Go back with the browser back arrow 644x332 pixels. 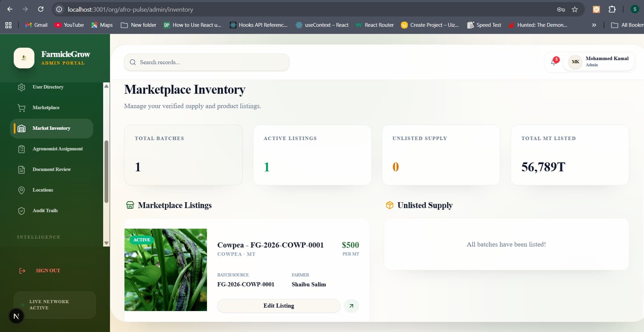pos(10,9)
